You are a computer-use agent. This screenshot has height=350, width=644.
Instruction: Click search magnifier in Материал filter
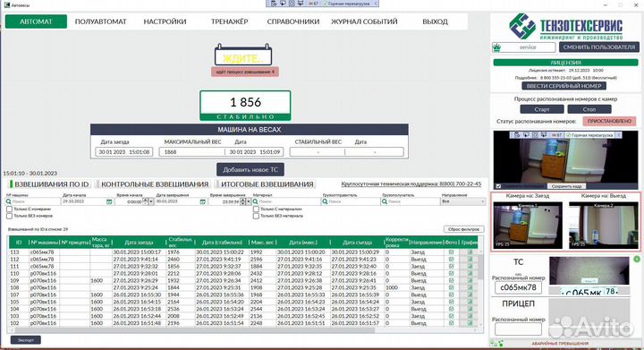[256, 201]
